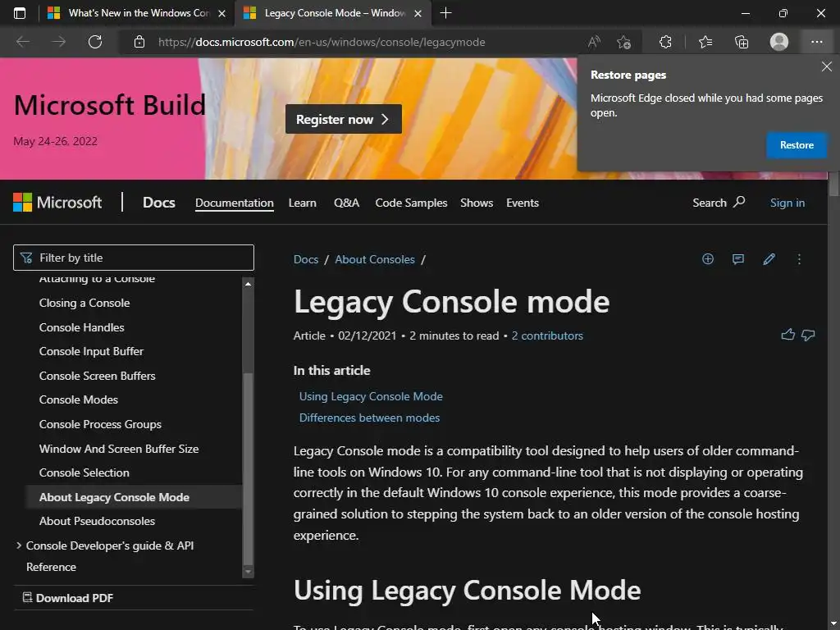Open a new tab with plus button
The image size is (840, 630).
tap(445, 13)
